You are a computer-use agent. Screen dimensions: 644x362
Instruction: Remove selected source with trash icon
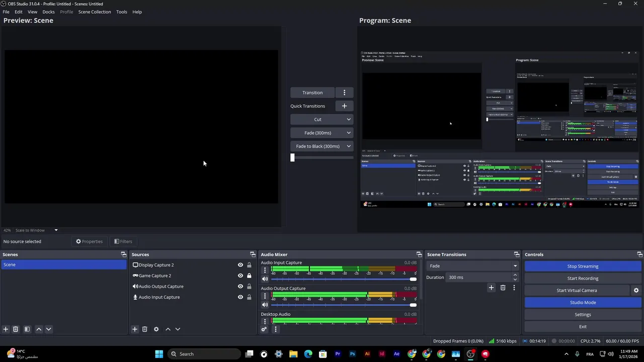145,329
